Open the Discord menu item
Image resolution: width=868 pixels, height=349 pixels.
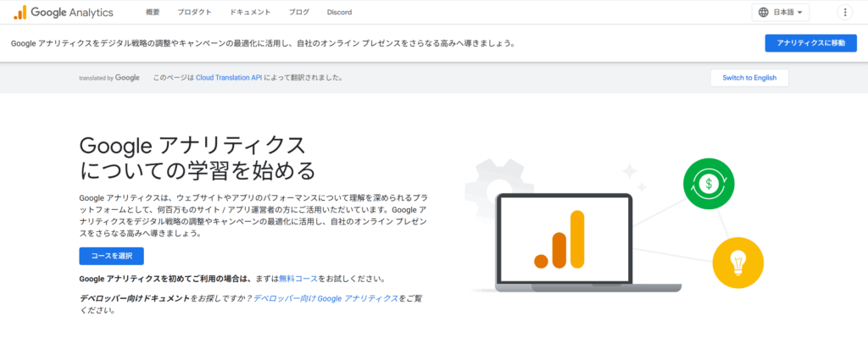point(339,12)
